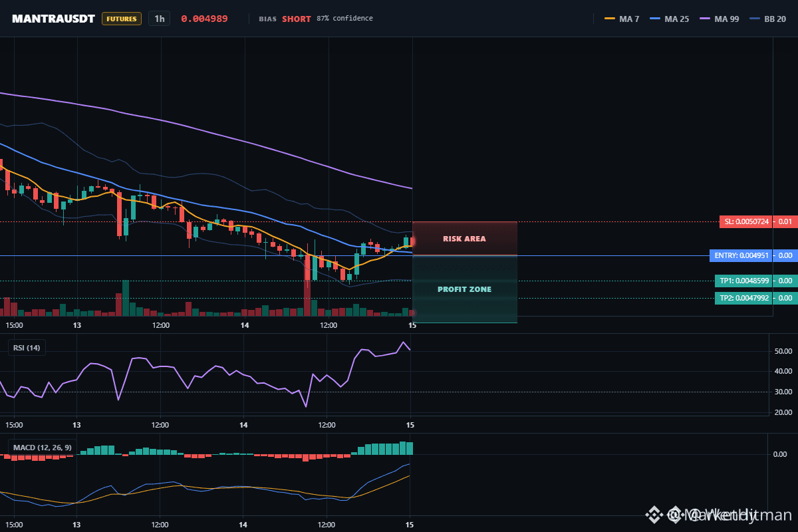Toggle the MA 7 legend line
798x532 pixels.
click(x=622, y=19)
